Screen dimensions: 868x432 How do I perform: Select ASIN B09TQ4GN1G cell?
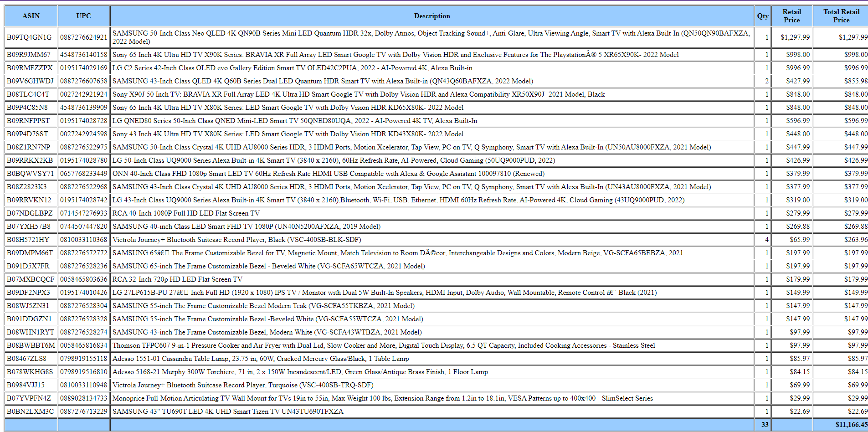[x=31, y=37]
